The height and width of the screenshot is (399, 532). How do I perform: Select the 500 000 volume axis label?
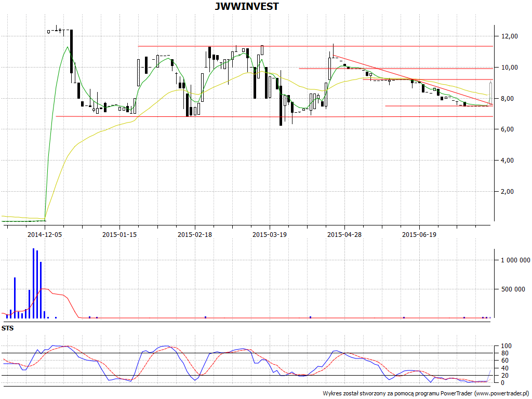click(x=516, y=289)
